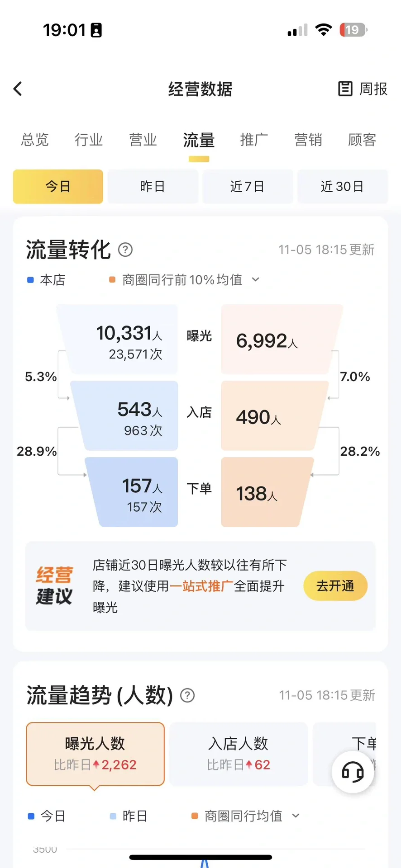Screen dimensions: 401x868
Task: Tap help icon beside 流量转化
Action: click(125, 250)
